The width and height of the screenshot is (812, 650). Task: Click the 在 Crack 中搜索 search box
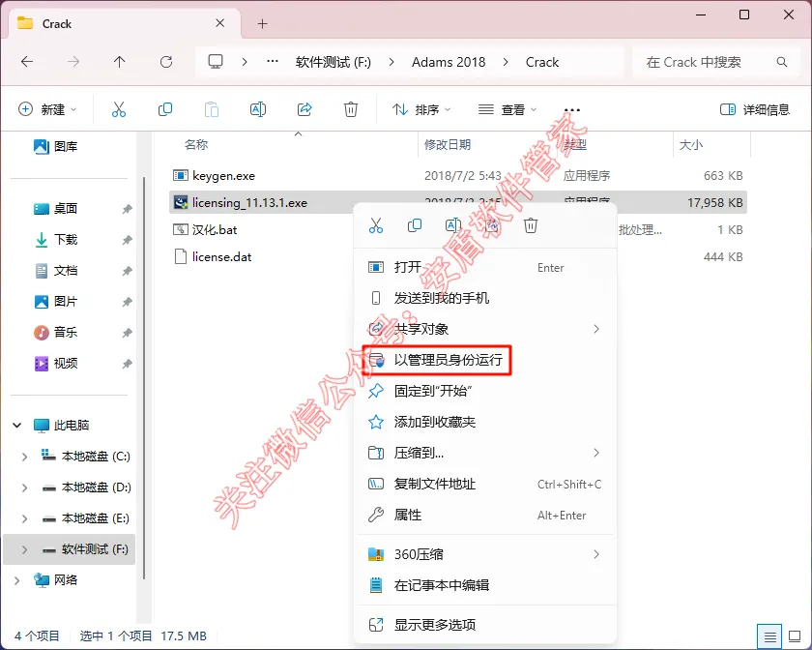coord(715,62)
